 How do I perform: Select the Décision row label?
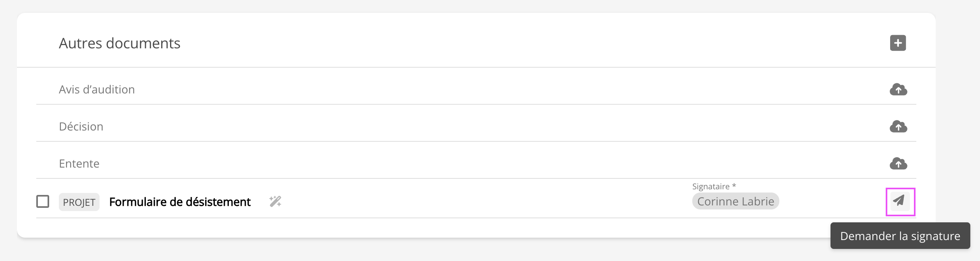[x=81, y=126]
